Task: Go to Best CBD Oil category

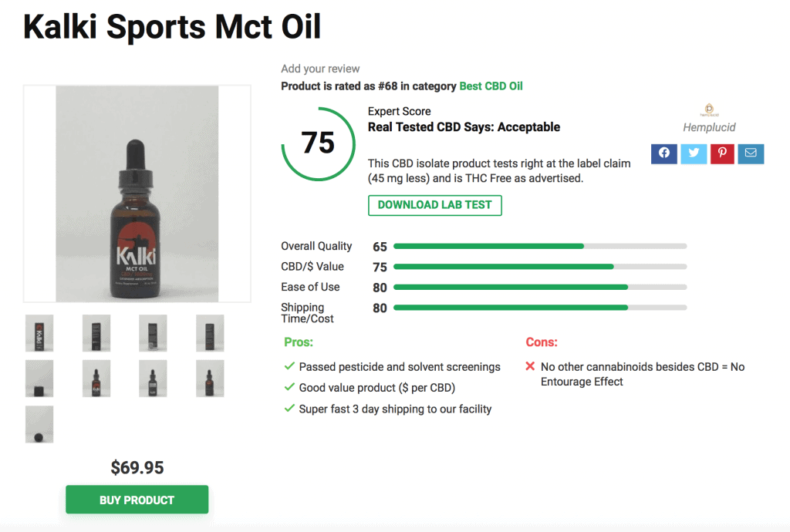Action: coord(491,86)
